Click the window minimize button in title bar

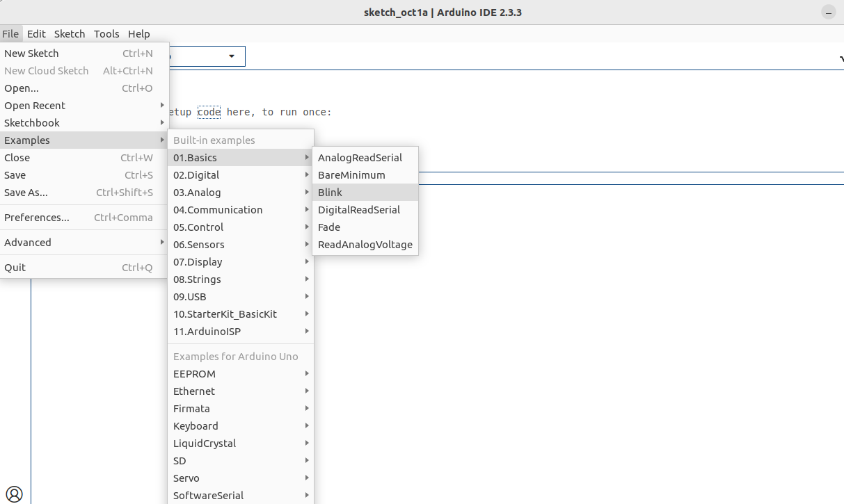click(x=828, y=13)
